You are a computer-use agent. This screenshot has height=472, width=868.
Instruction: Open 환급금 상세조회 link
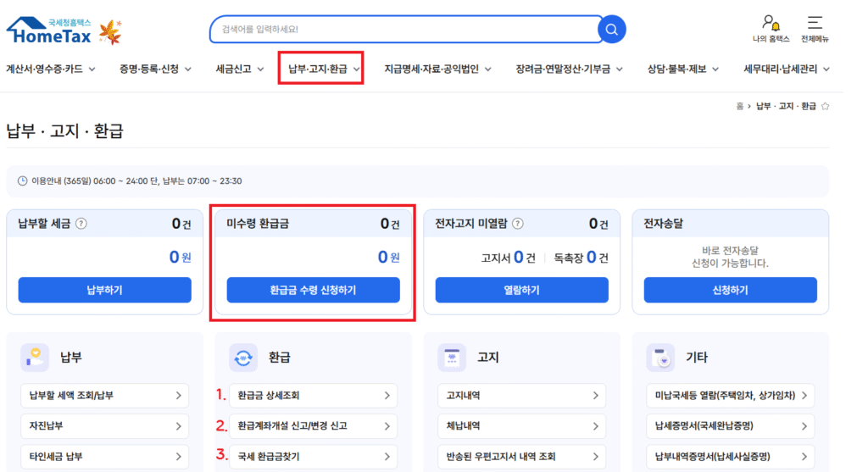click(x=313, y=395)
